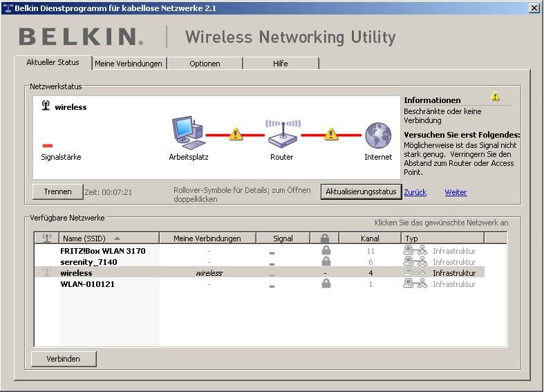Close the Belkin utility window

(534, 8)
